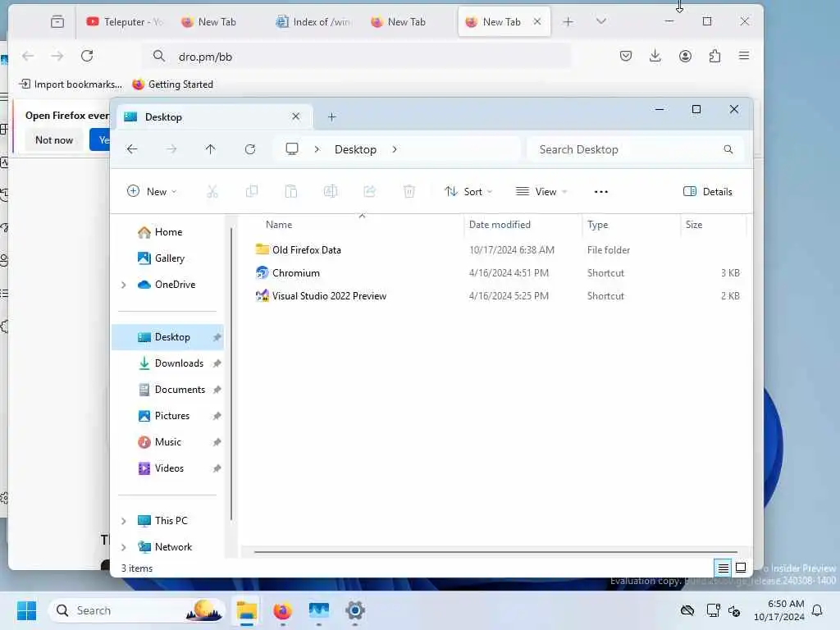Viewport: 840px width, 630px height.
Task: Switch to details list view icon
Action: tap(723, 568)
